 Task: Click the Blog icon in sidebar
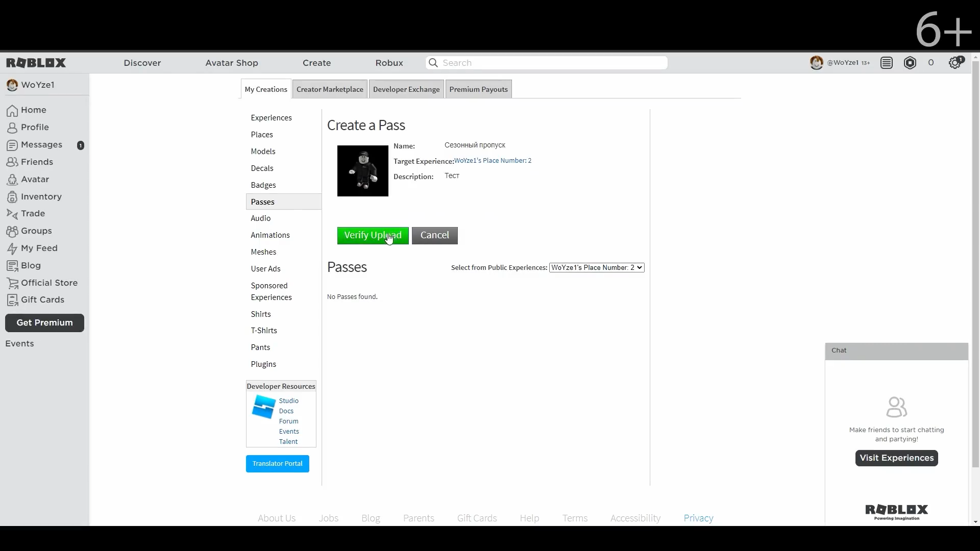(x=12, y=266)
